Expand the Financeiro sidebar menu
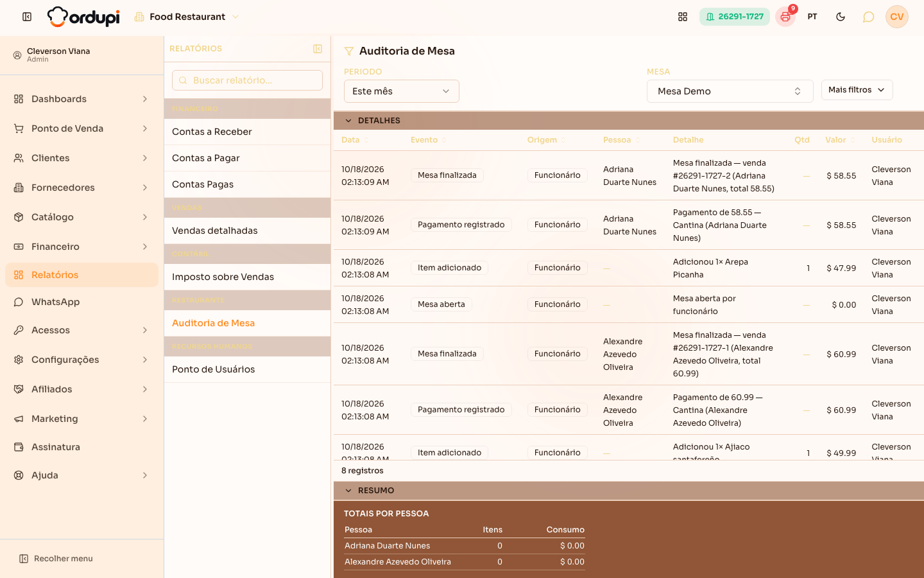924x578 pixels. (x=81, y=247)
